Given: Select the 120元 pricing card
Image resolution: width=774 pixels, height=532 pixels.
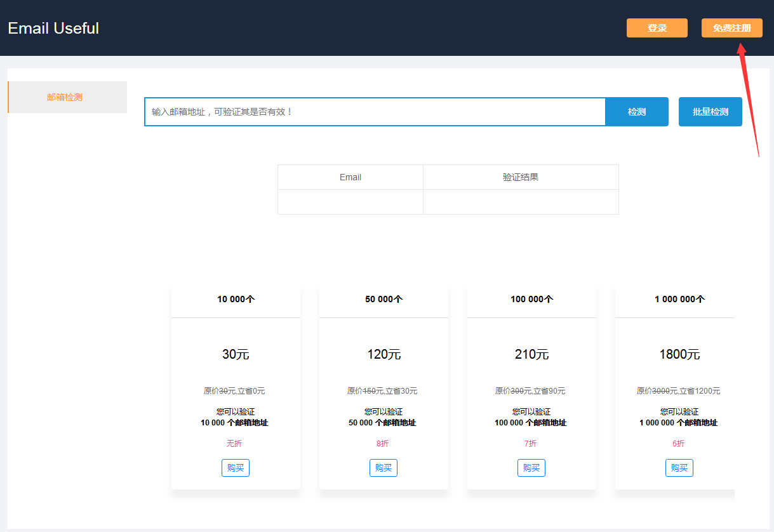Looking at the screenshot, I should (x=383, y=354).
